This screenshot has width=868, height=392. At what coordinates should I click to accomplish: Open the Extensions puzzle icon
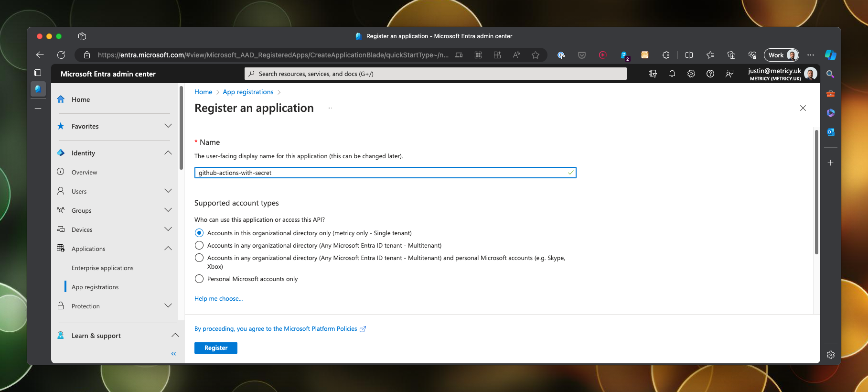pos(666,55)
